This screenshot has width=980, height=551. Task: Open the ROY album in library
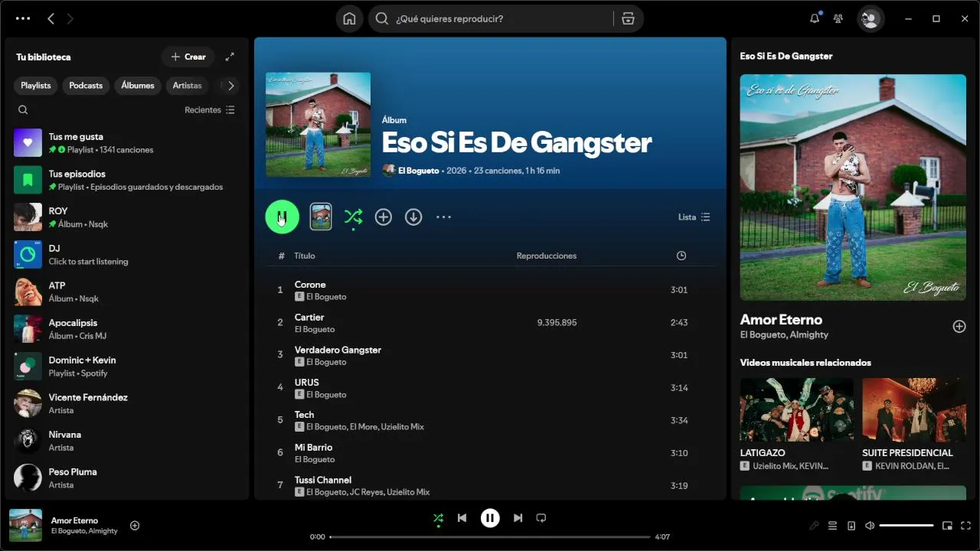[127, 217]
